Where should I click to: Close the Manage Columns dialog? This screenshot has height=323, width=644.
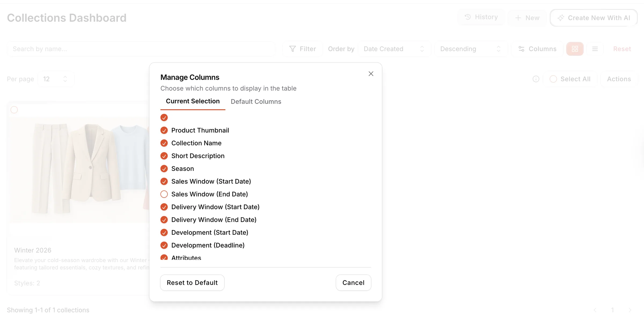(x=371, y=74)
